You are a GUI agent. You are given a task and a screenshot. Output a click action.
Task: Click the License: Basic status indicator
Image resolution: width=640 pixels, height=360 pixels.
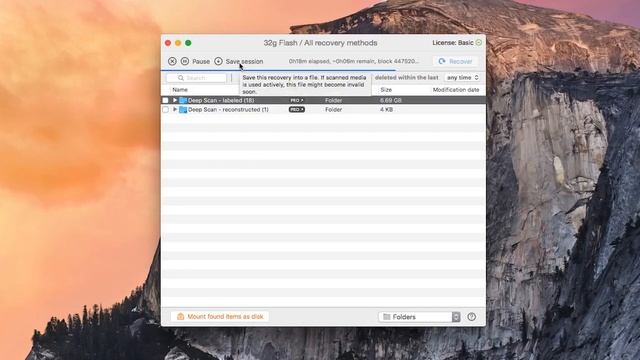tap(479, 42)
